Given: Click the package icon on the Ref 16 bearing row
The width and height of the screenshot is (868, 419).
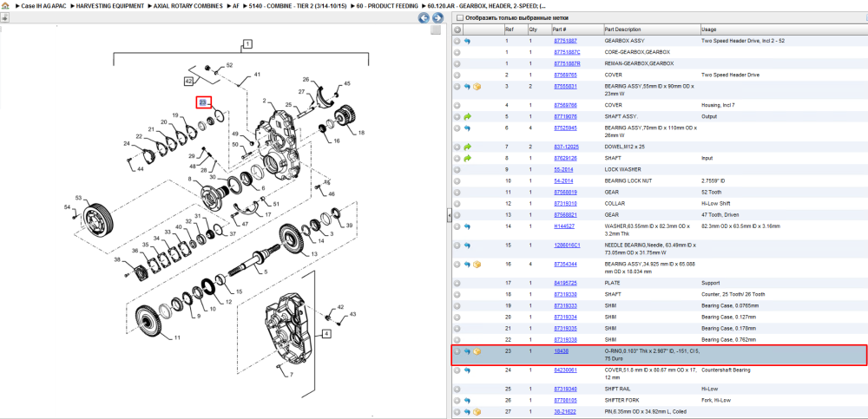Looking at the screenshot, I should coord(477,264).
